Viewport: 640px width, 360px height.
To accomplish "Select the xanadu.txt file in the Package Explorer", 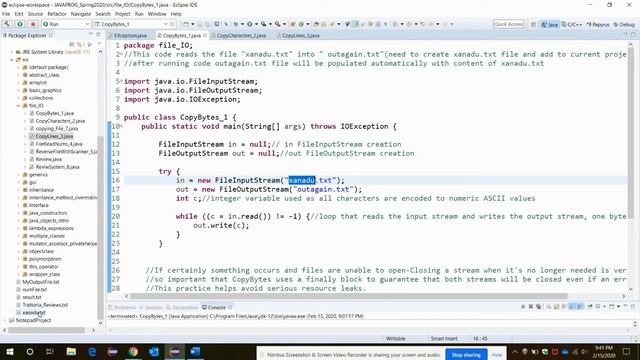I will pyautogui.click(x=33, y=313).
